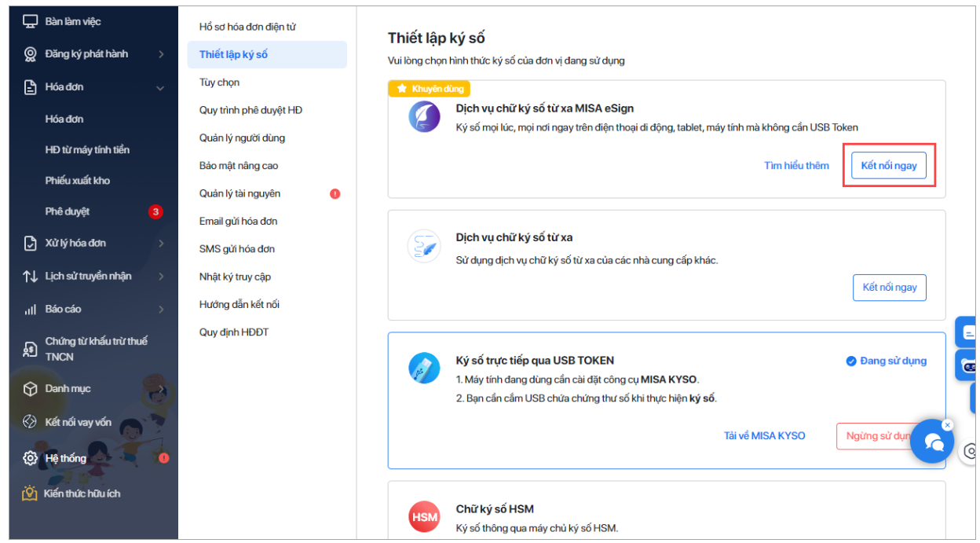Click Dịch vụ chữ ký số từ xa MISA eSign title

tap(545, 108)
